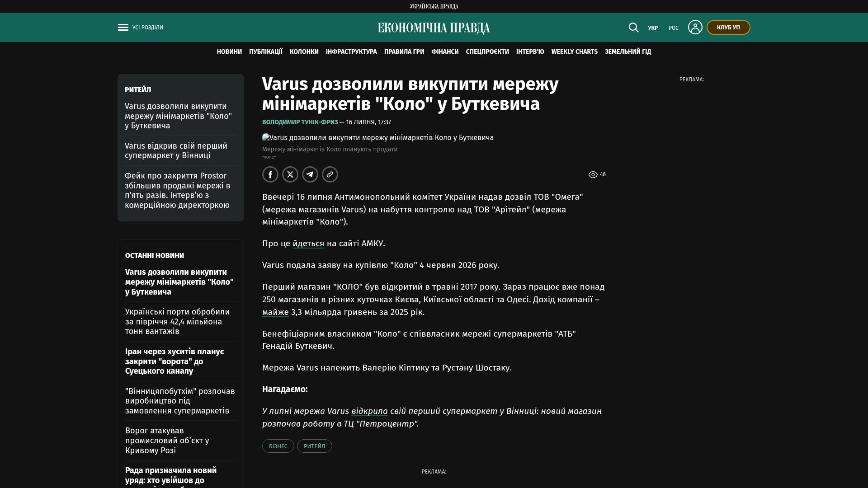Click author Володимир Тунік-Фриз

300,122
